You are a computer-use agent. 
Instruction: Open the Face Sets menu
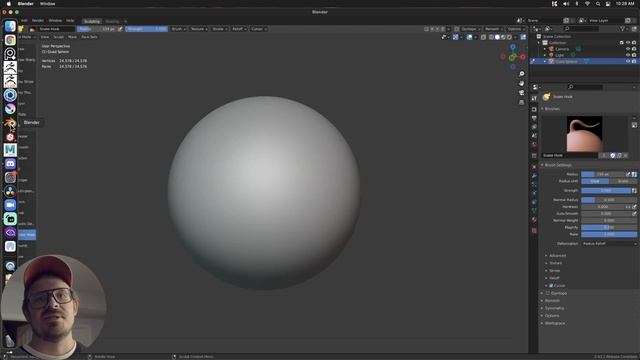click(89, 37)
